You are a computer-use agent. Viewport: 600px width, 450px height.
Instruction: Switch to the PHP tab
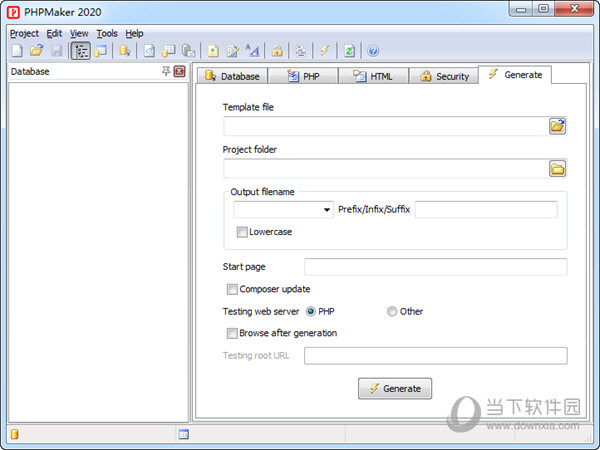303,76
